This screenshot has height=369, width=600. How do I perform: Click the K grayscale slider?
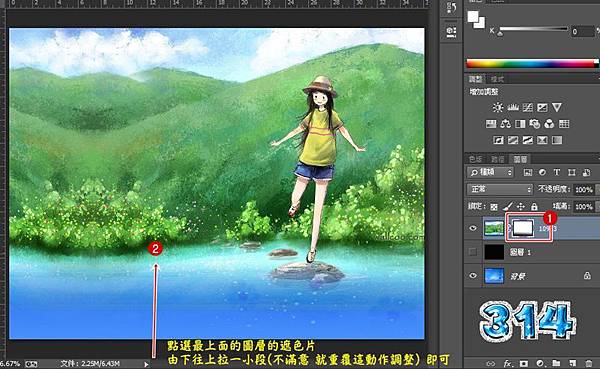(x=533, y=29)
